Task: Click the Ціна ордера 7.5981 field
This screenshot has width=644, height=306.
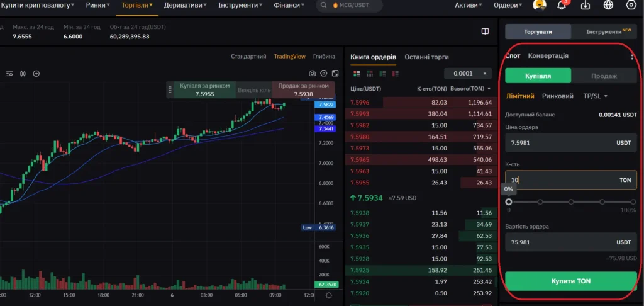Action: pos(571,143)
